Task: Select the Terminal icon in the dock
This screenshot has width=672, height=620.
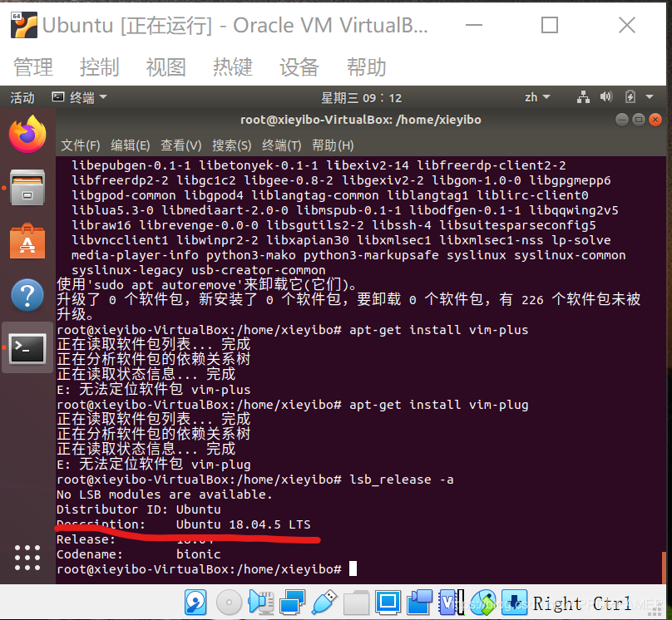Action: 27,348
